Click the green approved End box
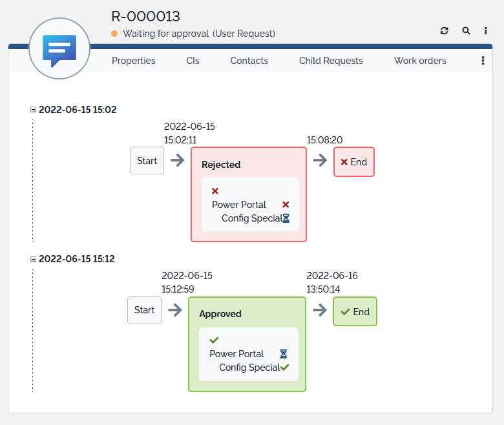The height and width of the screenshot is (425, 504). tap(355, 311)
